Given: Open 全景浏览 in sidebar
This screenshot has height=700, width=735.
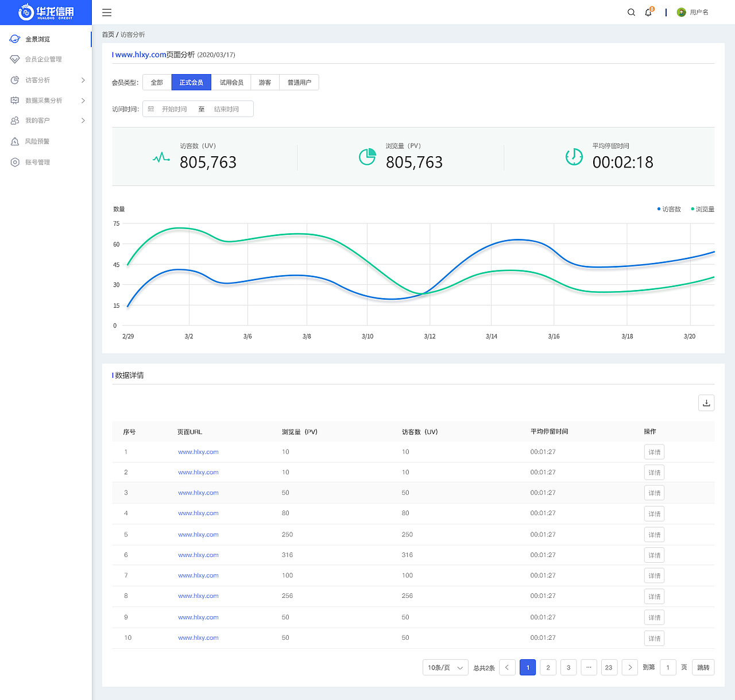Looking at the screenshot, I should tap(45, 39).
